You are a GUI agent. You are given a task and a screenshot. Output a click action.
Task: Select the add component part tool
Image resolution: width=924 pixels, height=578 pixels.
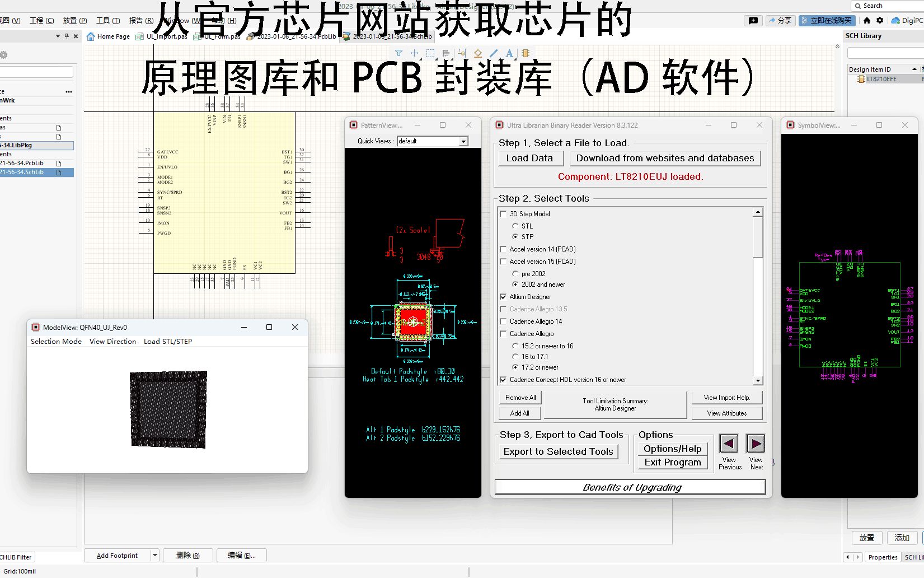click(x=525, y=53)
